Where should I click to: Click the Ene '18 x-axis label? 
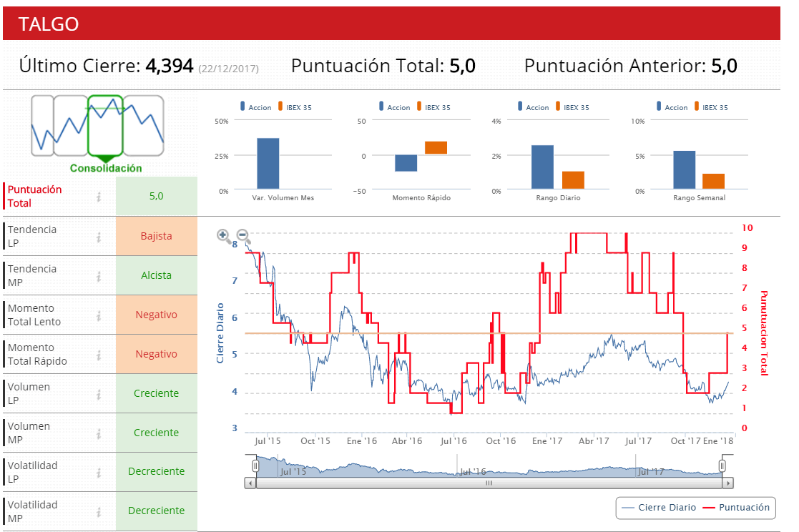718,440
